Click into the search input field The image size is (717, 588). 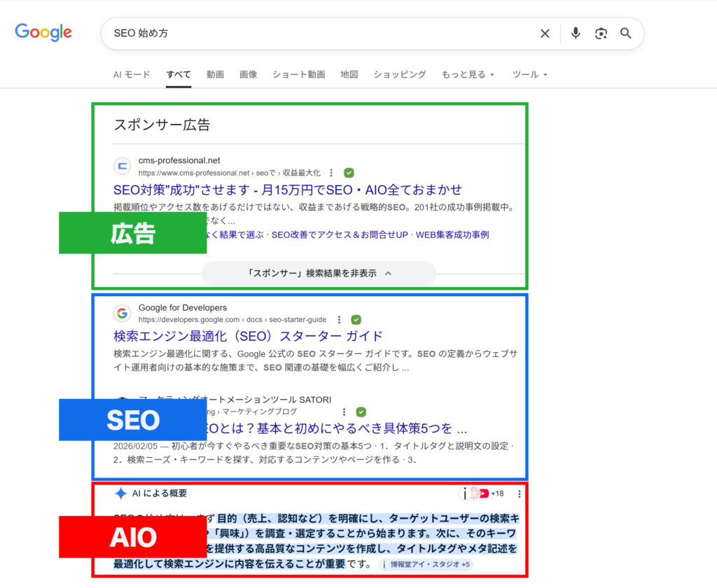[x=315, y=34]
